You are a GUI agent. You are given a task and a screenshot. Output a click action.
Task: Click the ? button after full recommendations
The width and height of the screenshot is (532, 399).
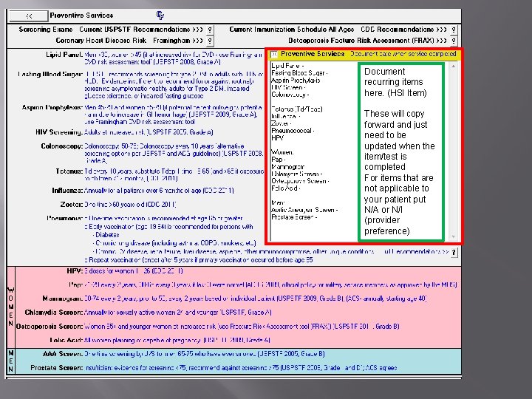[454, 253]
